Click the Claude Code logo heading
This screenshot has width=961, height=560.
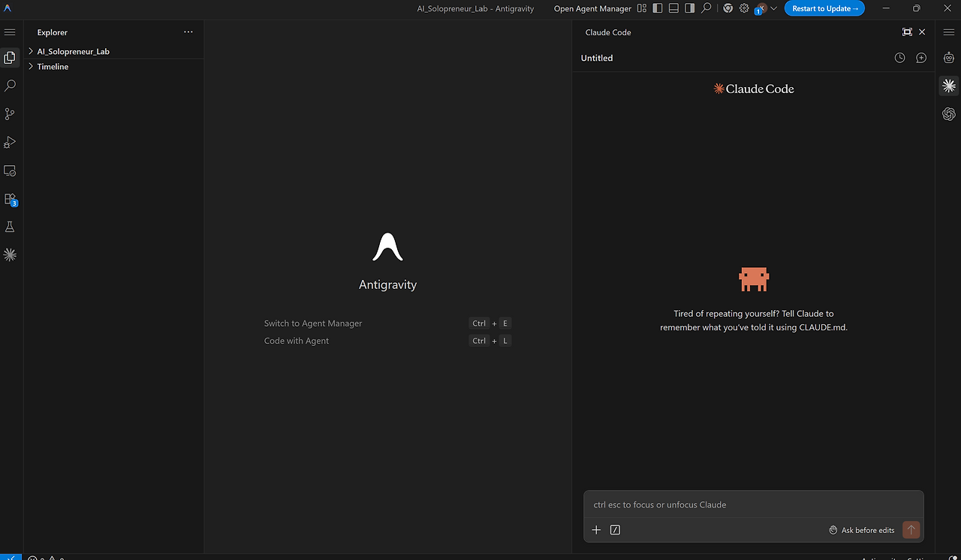tap(754, 89)
